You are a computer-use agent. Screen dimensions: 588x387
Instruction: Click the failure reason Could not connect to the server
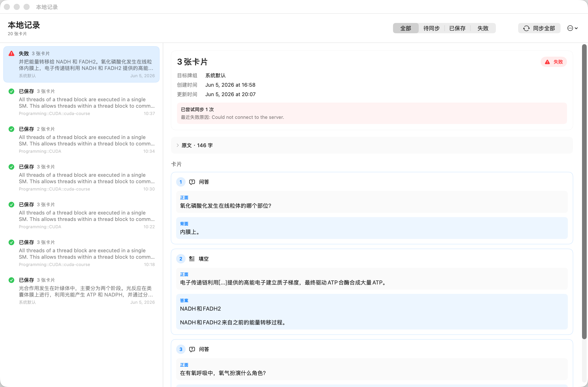(248, 117)
